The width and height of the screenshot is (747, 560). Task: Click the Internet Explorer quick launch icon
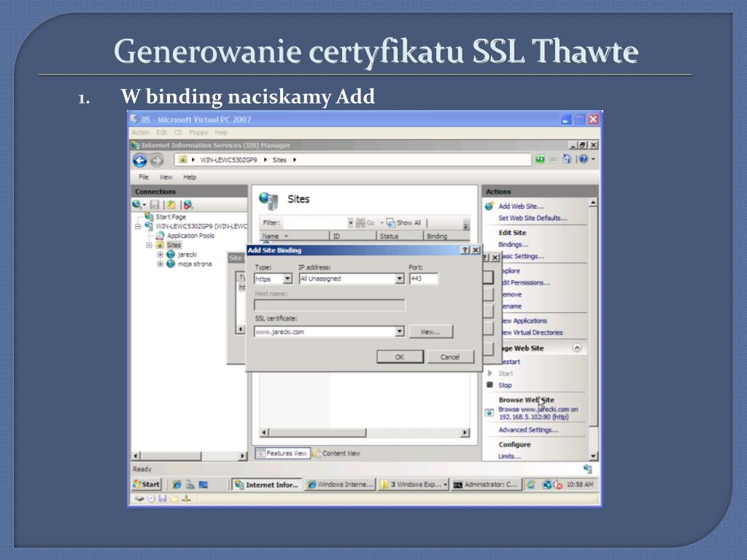[177, 484]
